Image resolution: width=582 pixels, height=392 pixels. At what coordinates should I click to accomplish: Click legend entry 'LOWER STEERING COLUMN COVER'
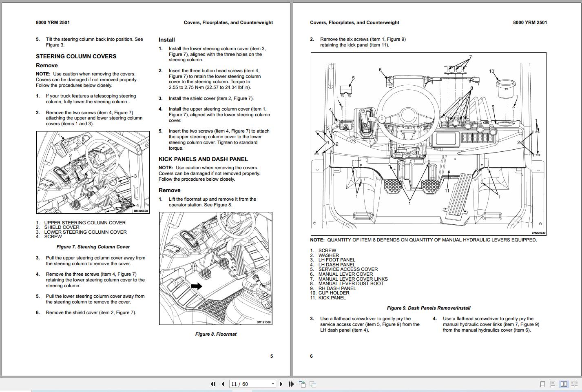pyautogui.click(x=85, y=232)
